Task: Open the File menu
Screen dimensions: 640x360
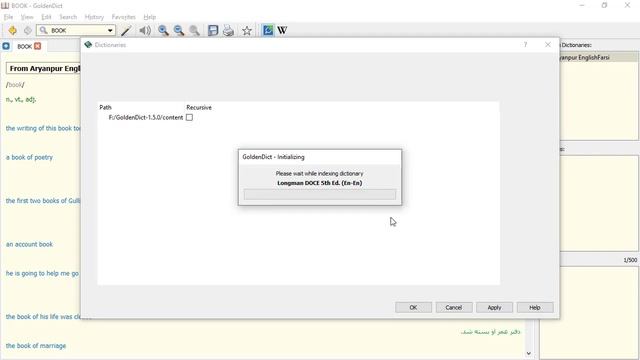Action: coord(9,17)
